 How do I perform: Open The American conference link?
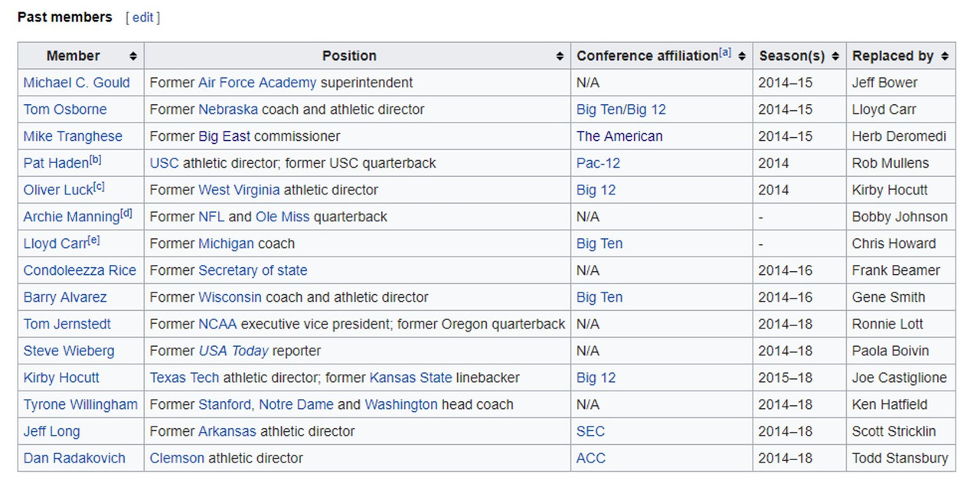[x=619, y=136]
